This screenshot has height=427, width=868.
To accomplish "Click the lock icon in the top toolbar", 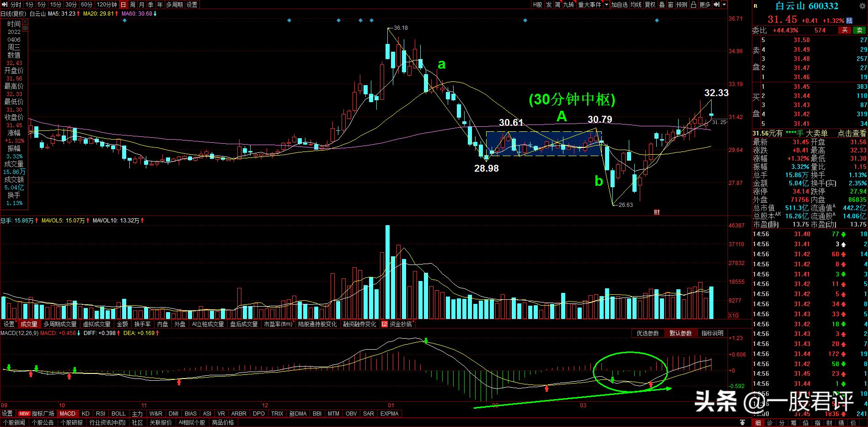I will pyautogui.click(x=694, y=5).
